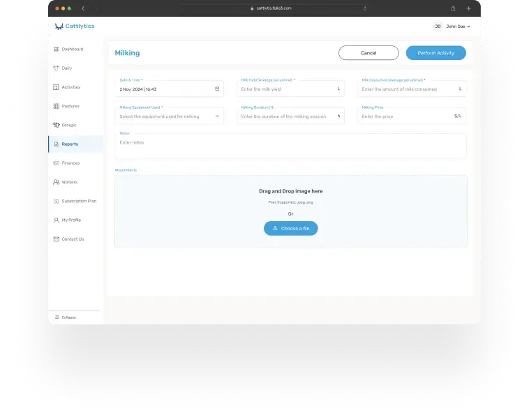Open the Finances icon
This screenshot has width=529, height=420.
pyautogui.click(x=56, y=163)
